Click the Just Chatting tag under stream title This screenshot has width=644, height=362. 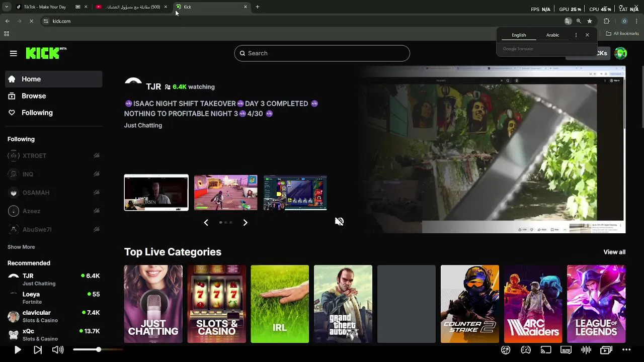tap(143, 125)
